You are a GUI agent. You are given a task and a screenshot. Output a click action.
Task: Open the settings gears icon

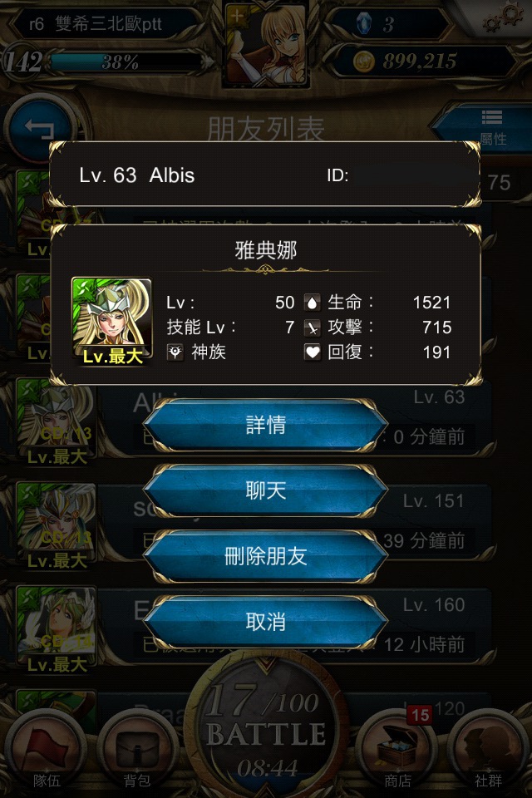(x=503, y=17)
